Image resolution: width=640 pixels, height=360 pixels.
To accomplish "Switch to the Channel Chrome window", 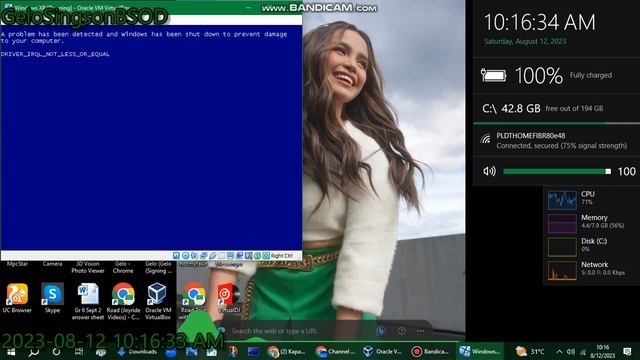I will pyautogui.click(x=336, y=351).
